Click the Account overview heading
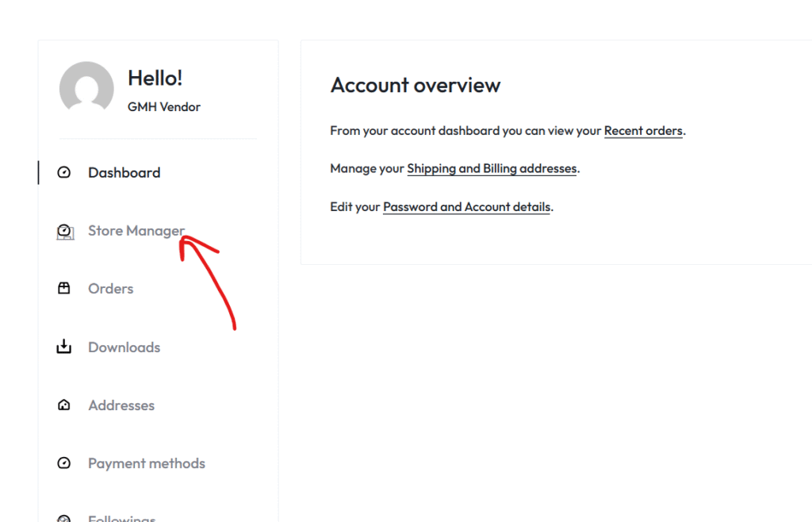Image resolution: width=812 pixels, height=522 pixels. click(x=416, y=85)
